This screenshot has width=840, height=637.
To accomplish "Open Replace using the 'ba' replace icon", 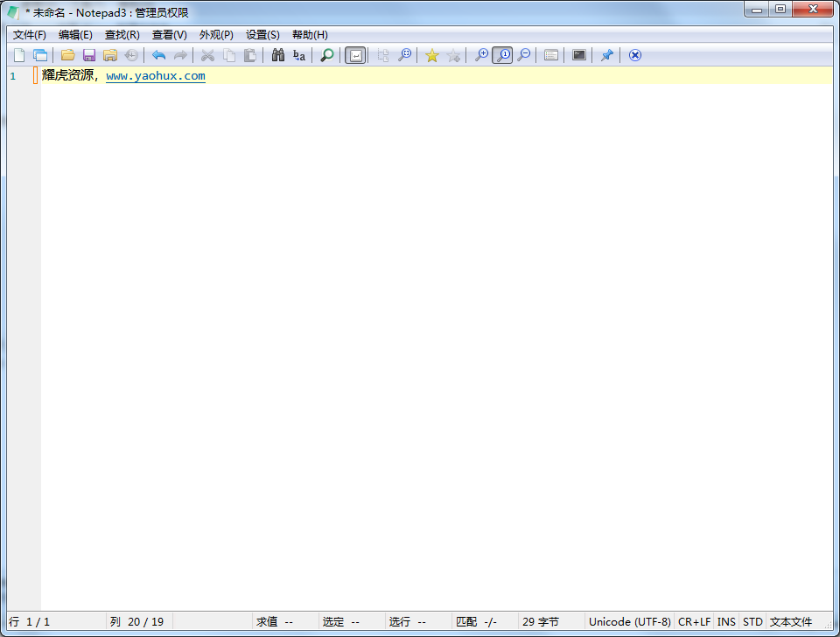I will [x=298, y=54].
